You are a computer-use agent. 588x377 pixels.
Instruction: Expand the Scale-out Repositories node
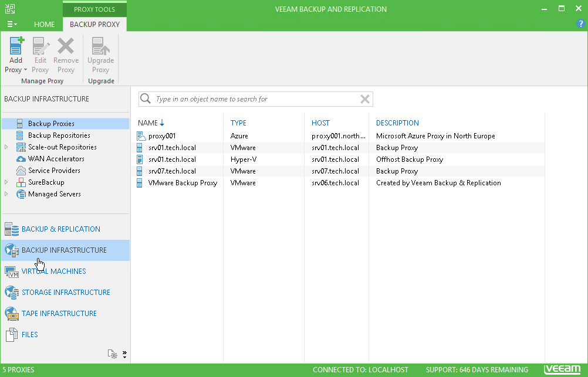tap(6, 147)
